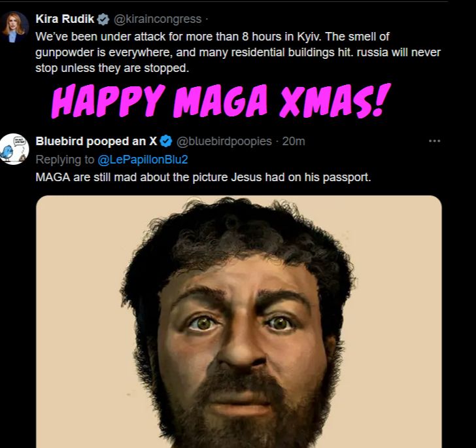
Task: Click the pink HAPPY MAGA XMAS! banner text
Action: pos(221,101)
